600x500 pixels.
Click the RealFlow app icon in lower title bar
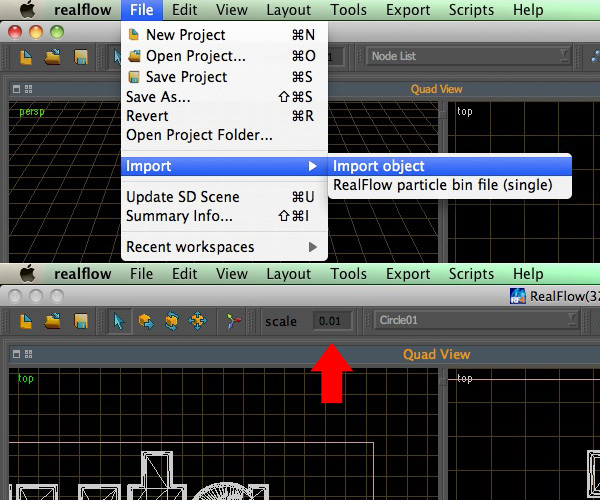point(517,296)
